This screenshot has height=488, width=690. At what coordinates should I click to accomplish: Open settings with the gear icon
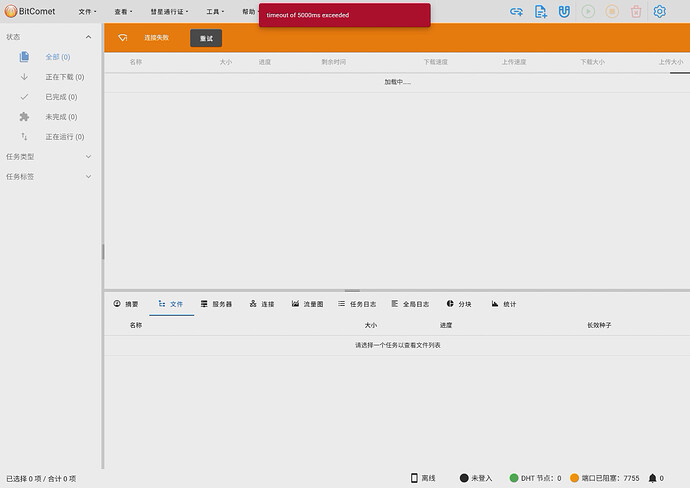click(x=659, y=12)
